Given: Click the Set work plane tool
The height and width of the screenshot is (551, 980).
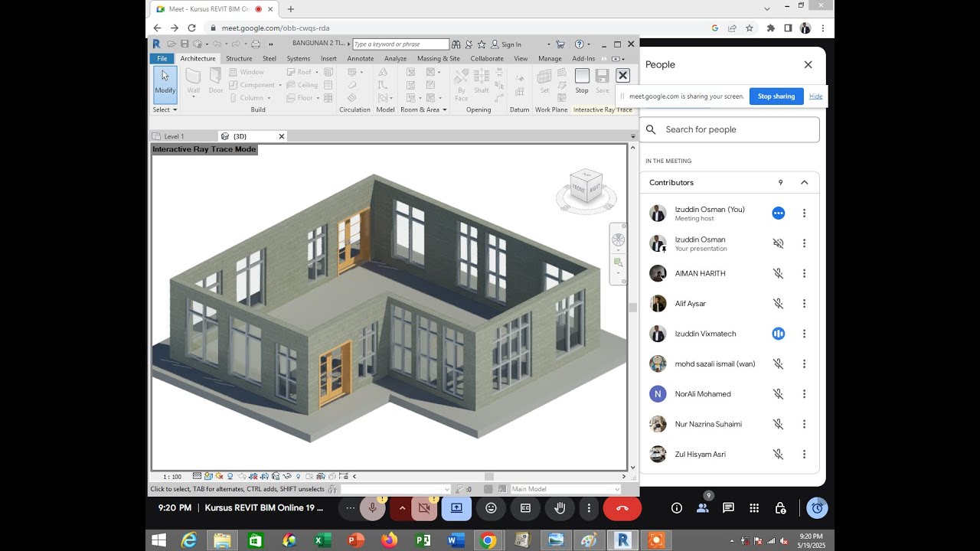Looking at the screenshot, I should [x=544, y=80].
